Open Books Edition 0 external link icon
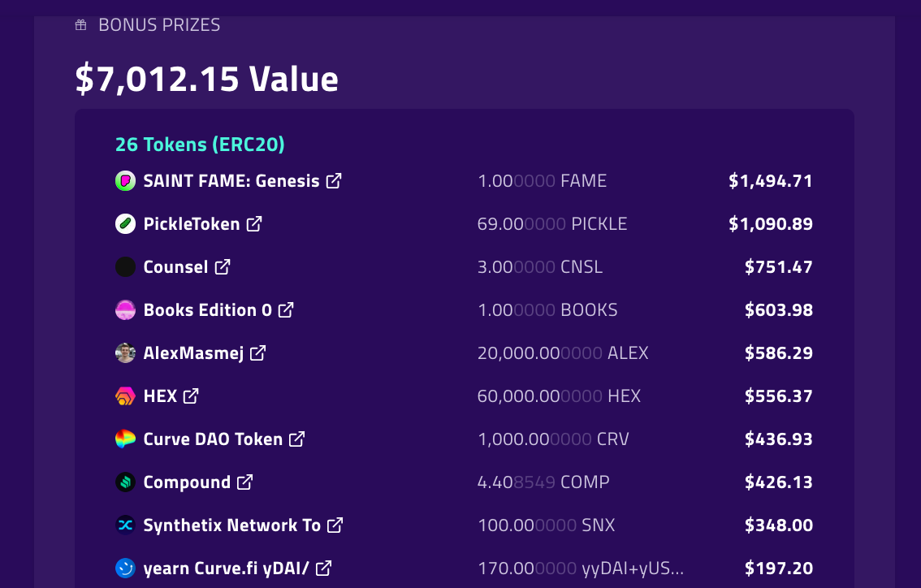Image resolution: width=921 pixels, height=588 pixels. 285,309
